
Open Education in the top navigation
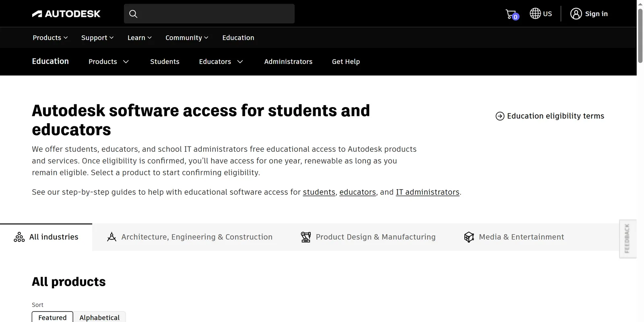pyautogui.click(x=238, y=37)
